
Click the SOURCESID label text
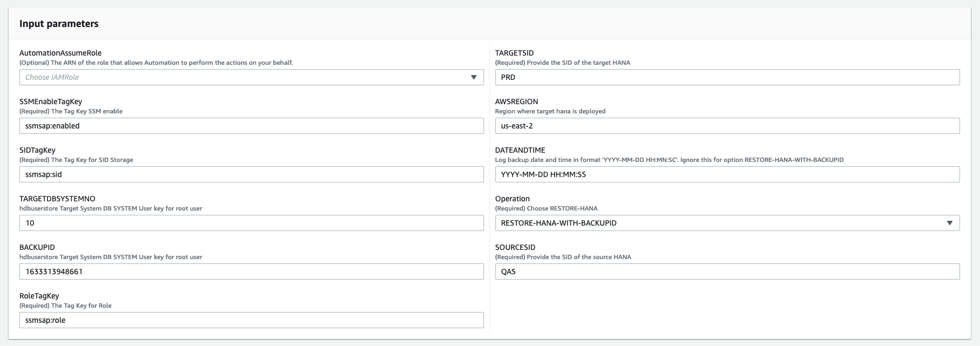point(515,247)
